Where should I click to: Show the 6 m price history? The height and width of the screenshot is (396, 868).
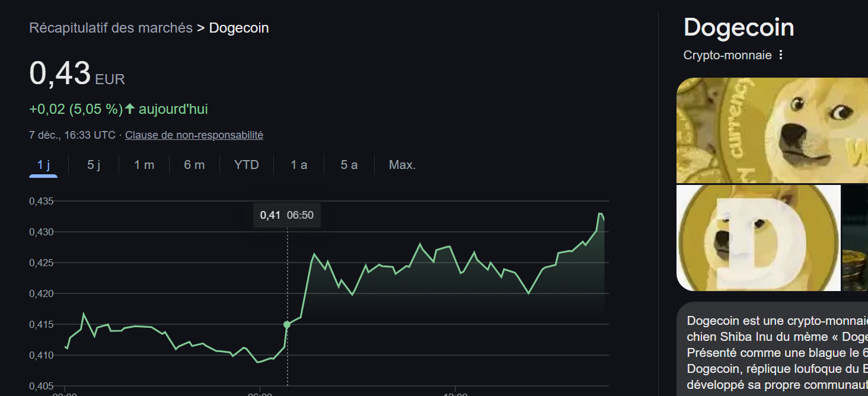pyautogui.click(x=194, y=165)
